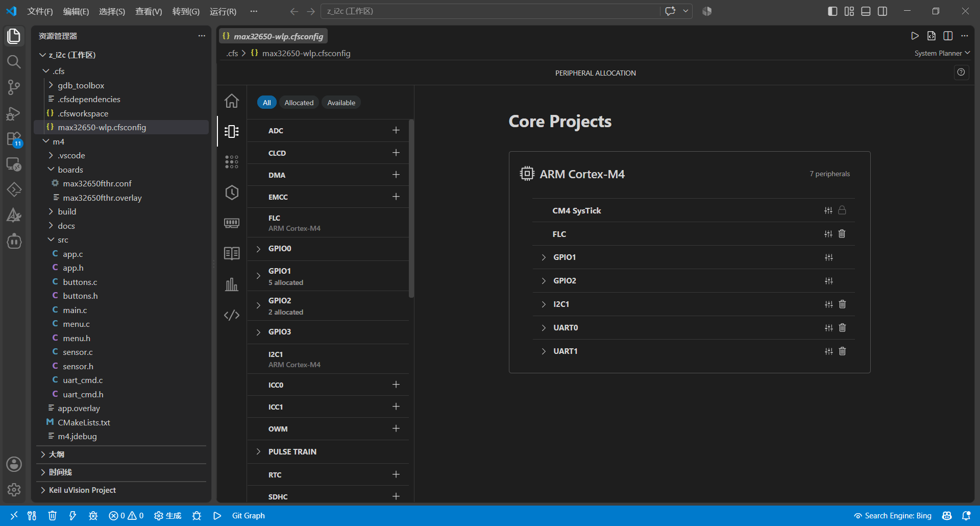
Task: Open the 运行(R) menu
Action: click(223, 11)
